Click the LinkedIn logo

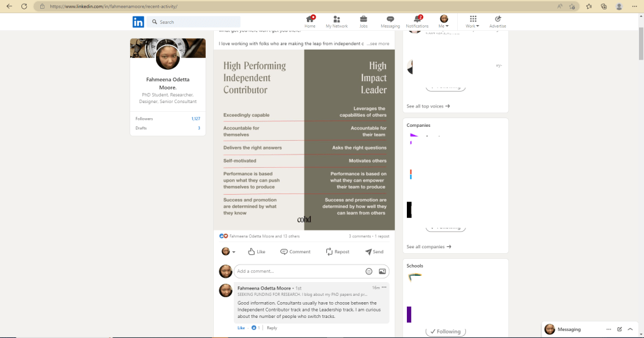138,22
